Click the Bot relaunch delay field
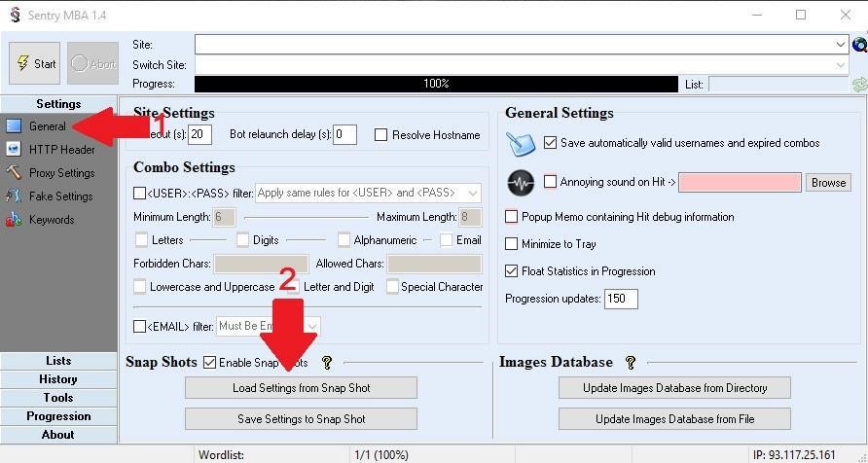This screenshot has width=868, height=463. tap(344, 134)
